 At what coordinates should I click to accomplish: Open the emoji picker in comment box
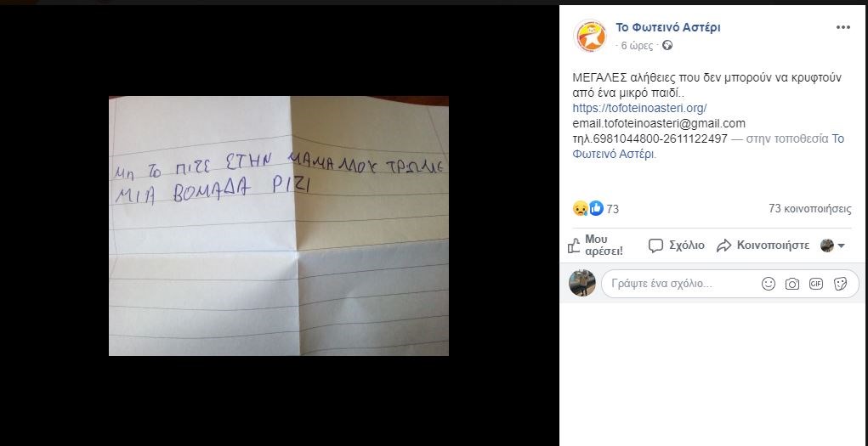click(x=769, y=284)
